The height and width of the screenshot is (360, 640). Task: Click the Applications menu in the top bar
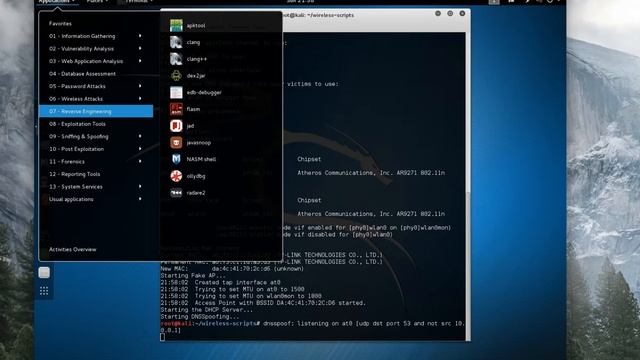point(56,2)
